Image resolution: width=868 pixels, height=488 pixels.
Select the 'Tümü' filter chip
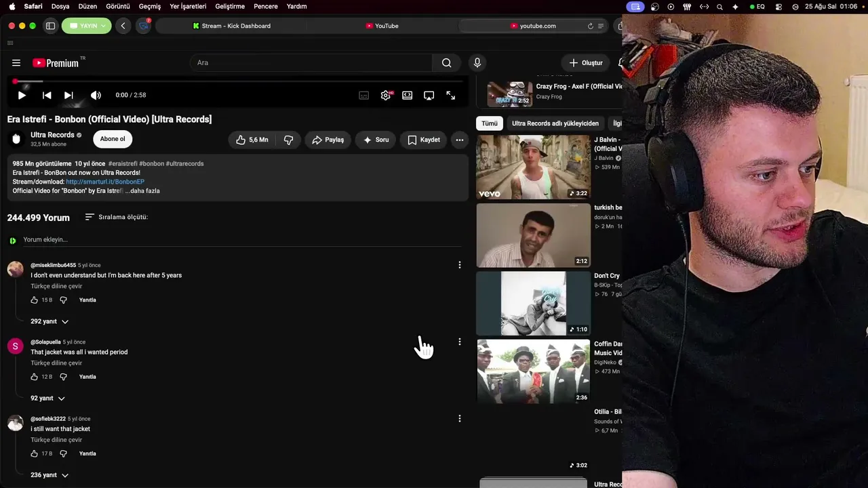tap(490, 123)
